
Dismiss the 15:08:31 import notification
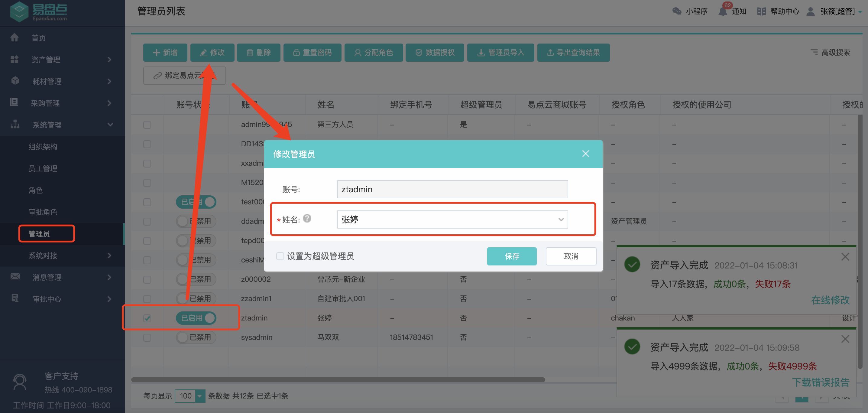pos(845,257)
